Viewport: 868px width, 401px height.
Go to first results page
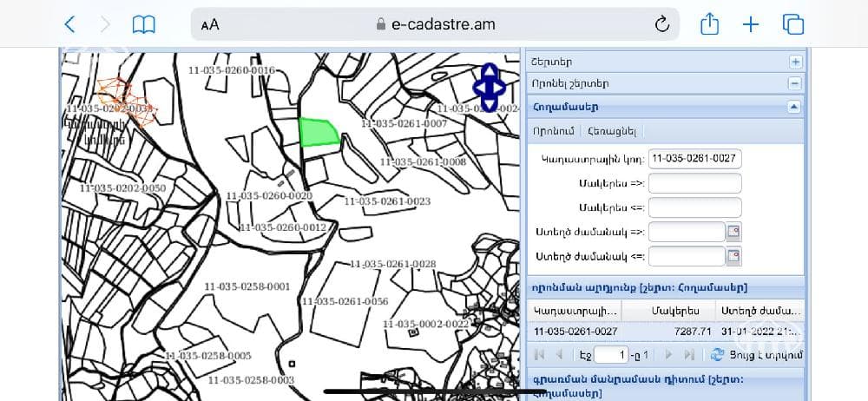[x=539, y=354]
